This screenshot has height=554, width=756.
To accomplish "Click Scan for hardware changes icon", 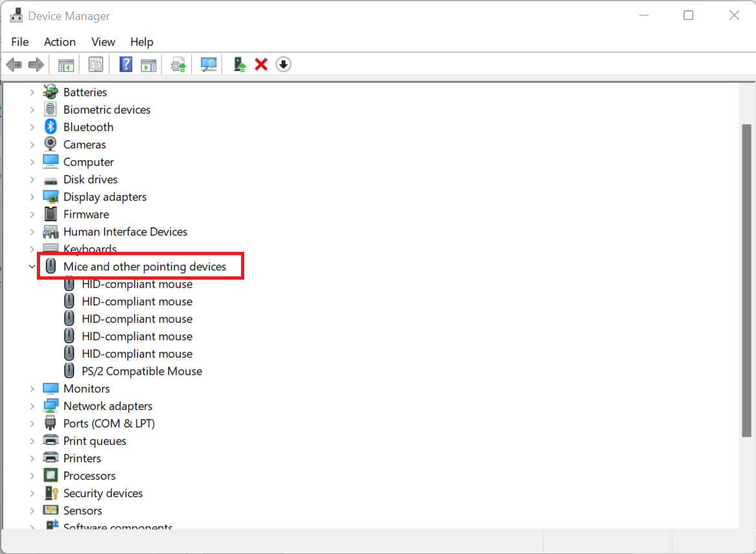I will click(209, 65).
